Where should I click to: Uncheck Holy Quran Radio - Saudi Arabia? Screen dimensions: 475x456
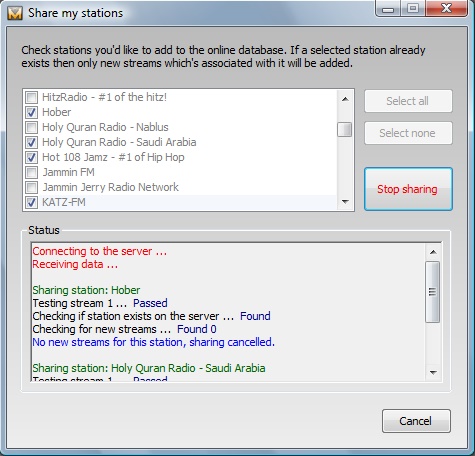32,142
